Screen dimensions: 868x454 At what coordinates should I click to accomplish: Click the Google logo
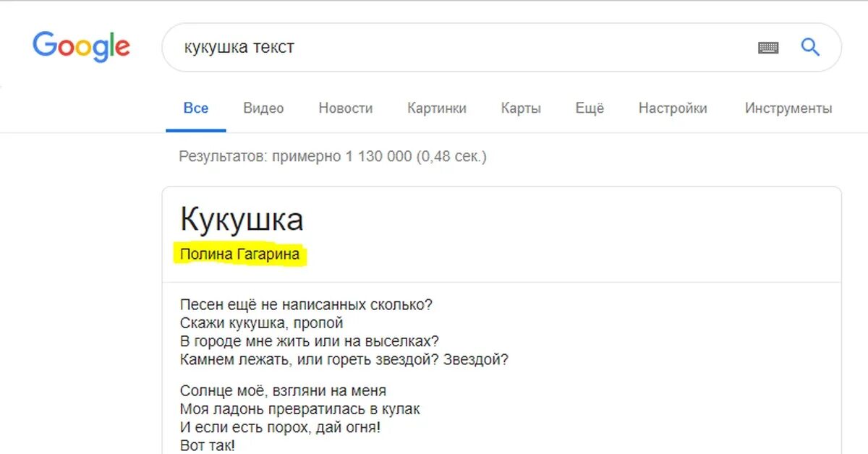coord(81,46)
